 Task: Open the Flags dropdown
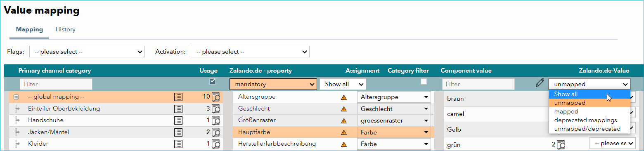(x=87, y=52)
